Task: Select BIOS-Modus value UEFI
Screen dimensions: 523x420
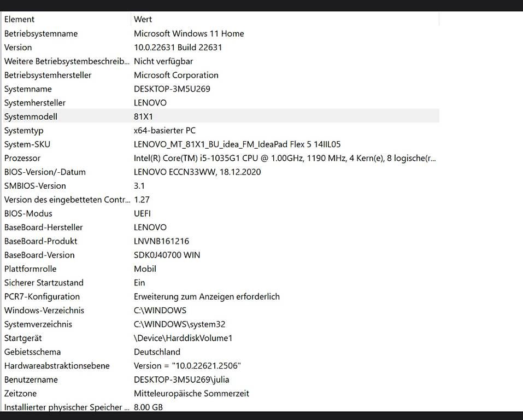Action: (x=143, y=214)
